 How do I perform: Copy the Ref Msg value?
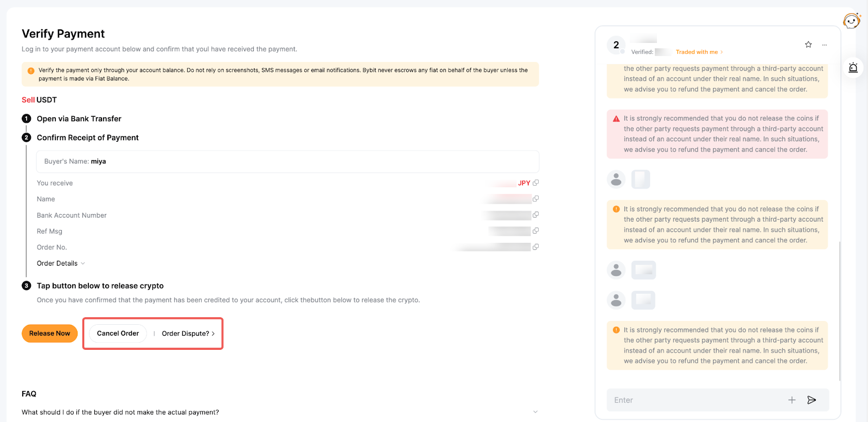coord(535,231)
